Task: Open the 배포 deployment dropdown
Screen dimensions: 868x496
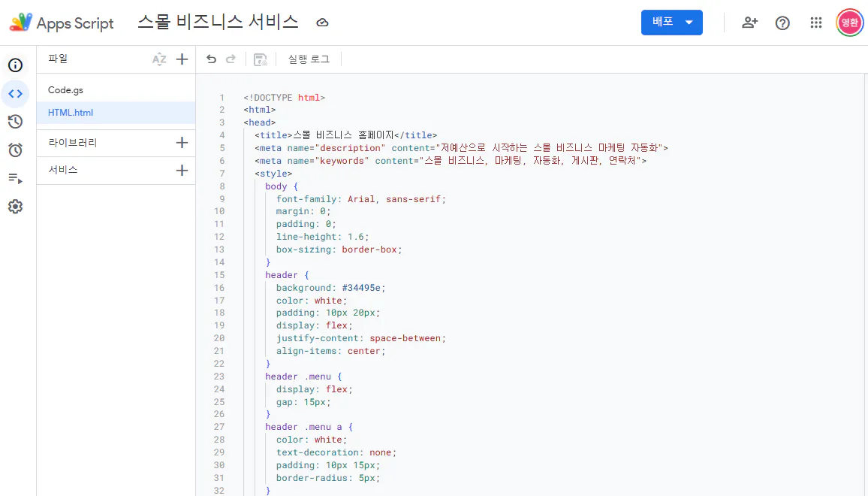Action: (671, 23)
